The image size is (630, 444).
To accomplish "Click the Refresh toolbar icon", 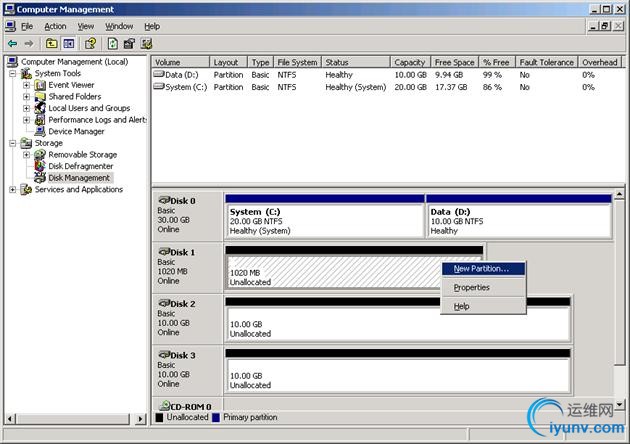I will (x=112, y=43).
